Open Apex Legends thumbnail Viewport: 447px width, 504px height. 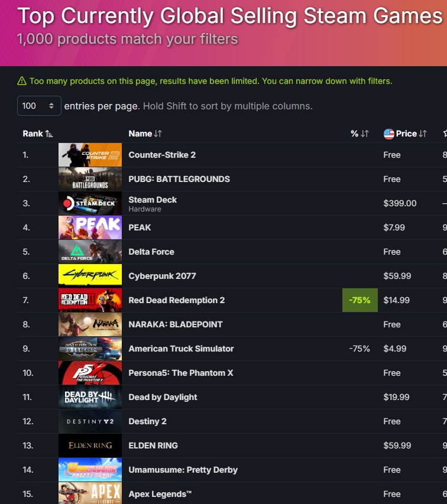[90, 493]
